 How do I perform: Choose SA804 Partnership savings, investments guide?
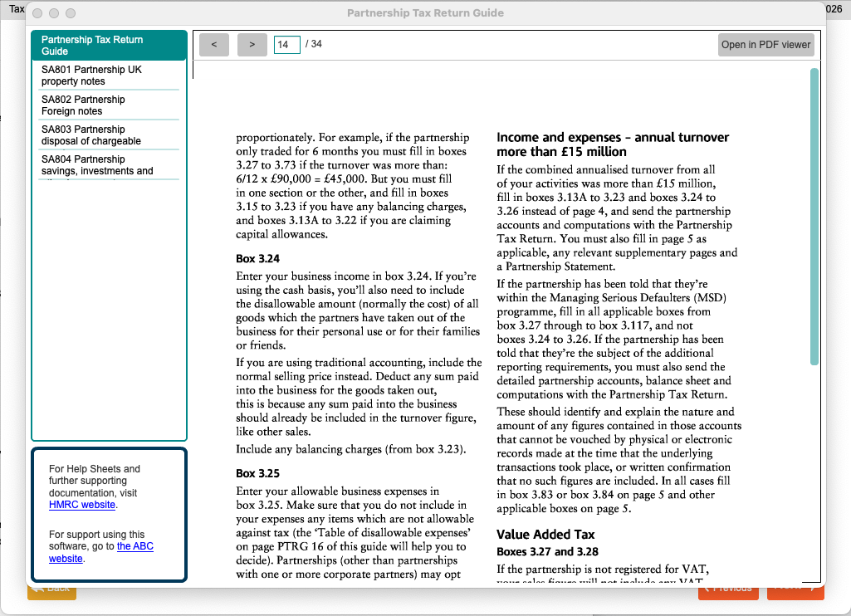click(109, 165)
